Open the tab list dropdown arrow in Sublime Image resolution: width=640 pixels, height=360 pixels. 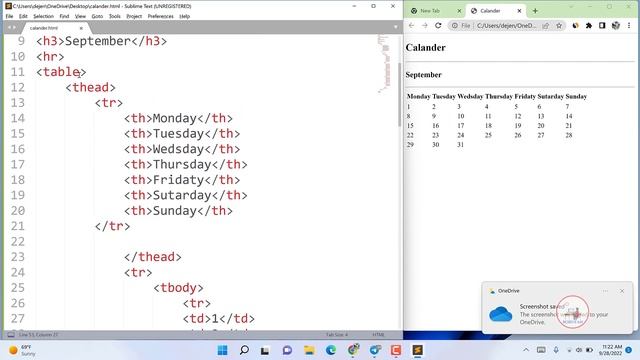pyautogui.click(x=396, y=27)
